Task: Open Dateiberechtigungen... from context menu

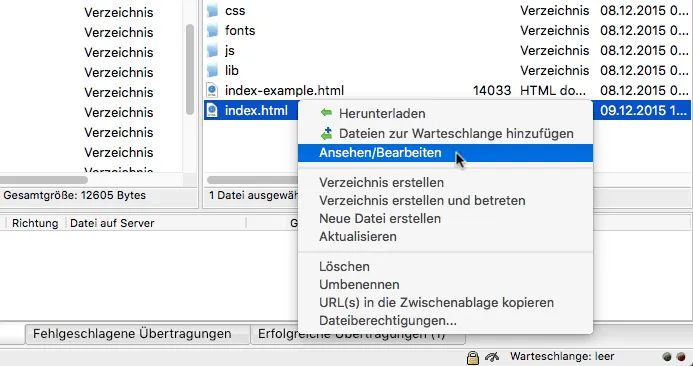Action: [x=445, y=320]
